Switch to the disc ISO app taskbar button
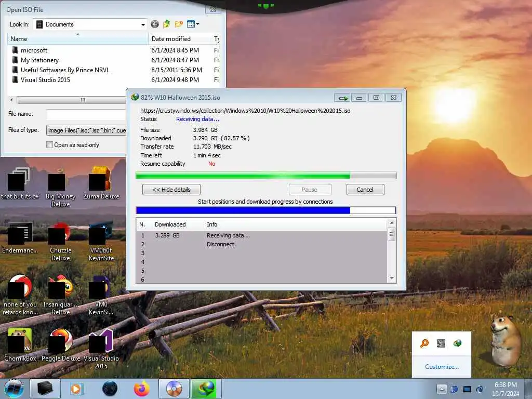This screenshot has width=532, height=399. [174, 389]
